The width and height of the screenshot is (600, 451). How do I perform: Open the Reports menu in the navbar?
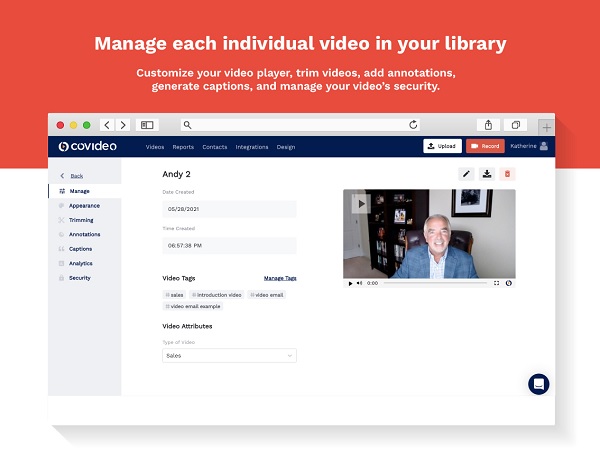[183, 147]
